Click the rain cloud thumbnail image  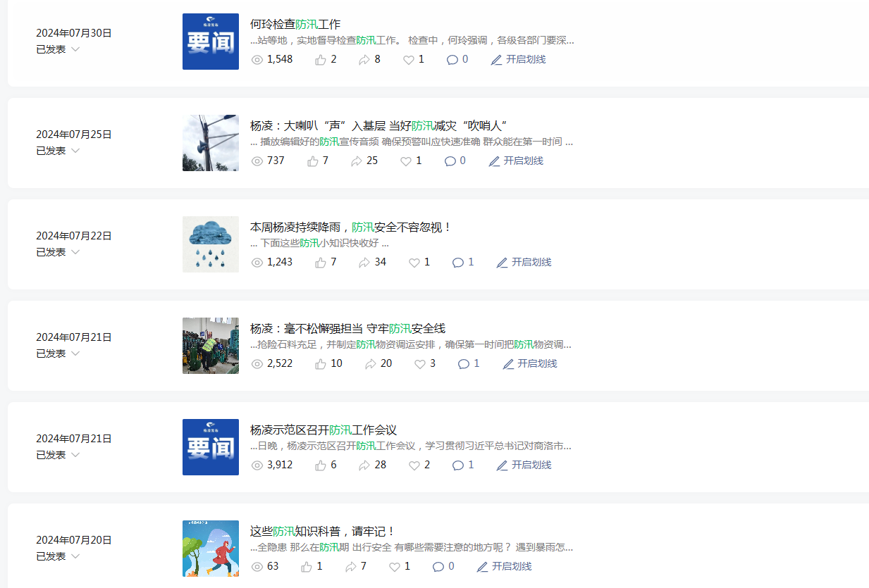211,244
